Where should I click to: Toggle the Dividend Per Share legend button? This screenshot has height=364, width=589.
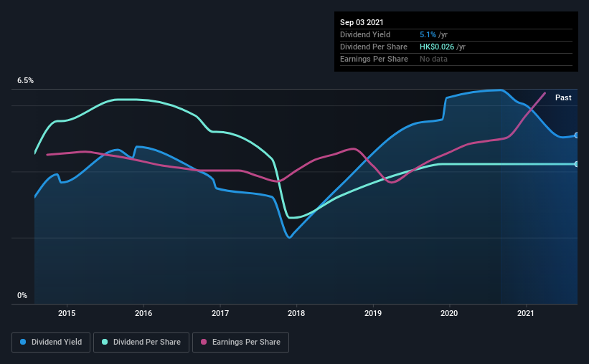pos(141,343)
